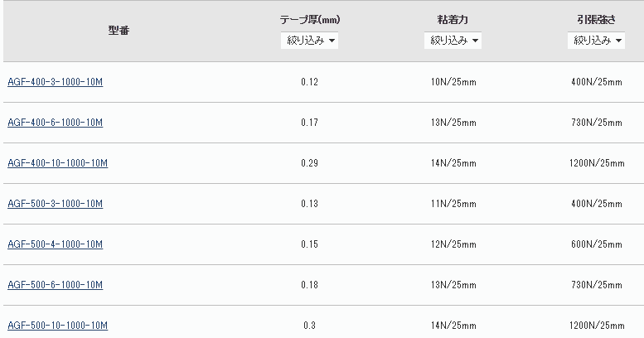Select the AGF-500-4-1000-10M model link

55,244
